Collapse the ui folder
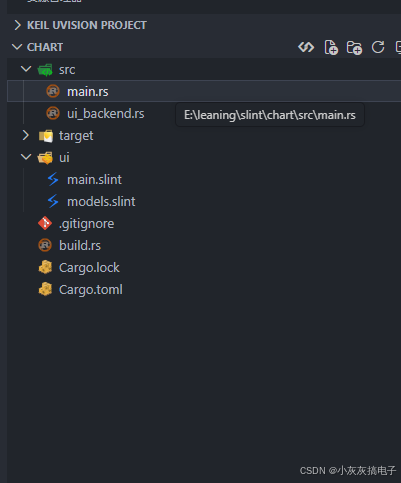Screen dimensions: 401x483 (x=26, y=157)
